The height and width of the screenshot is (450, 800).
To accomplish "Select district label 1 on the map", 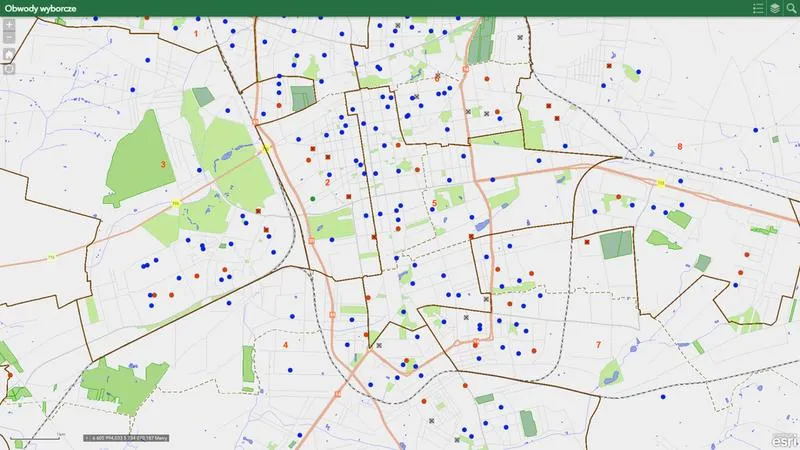I will (196, 34).
